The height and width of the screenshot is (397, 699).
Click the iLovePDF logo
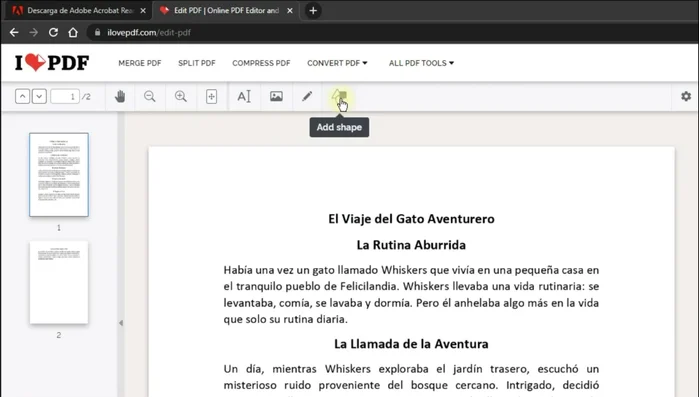click(x=52, y=63)
